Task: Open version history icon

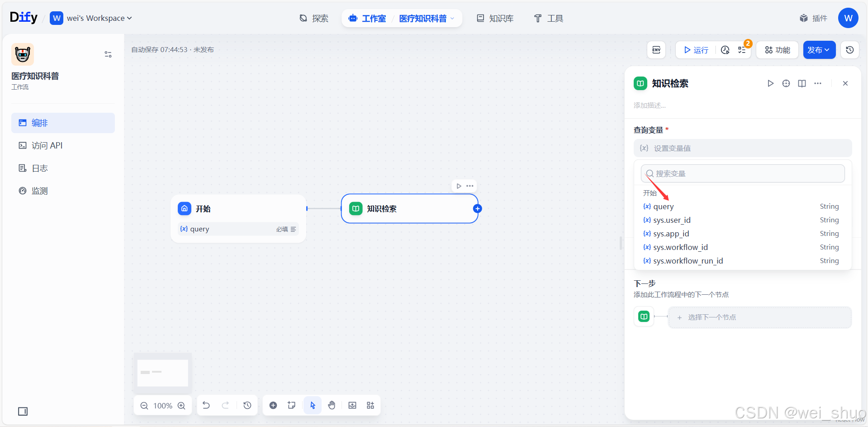Action: (850, 50)
